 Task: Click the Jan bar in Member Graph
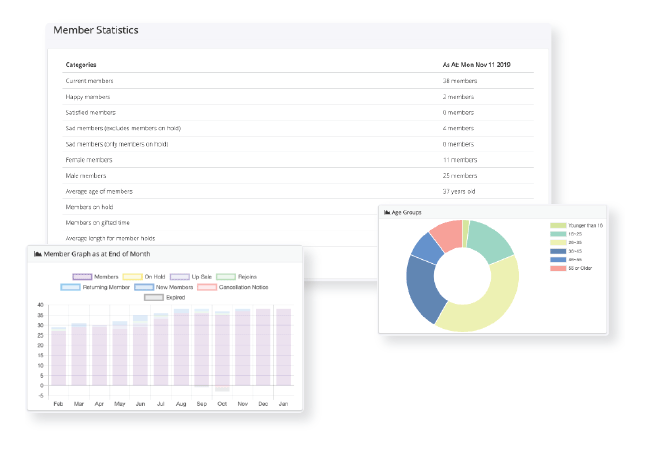click(x=284, y=347)
